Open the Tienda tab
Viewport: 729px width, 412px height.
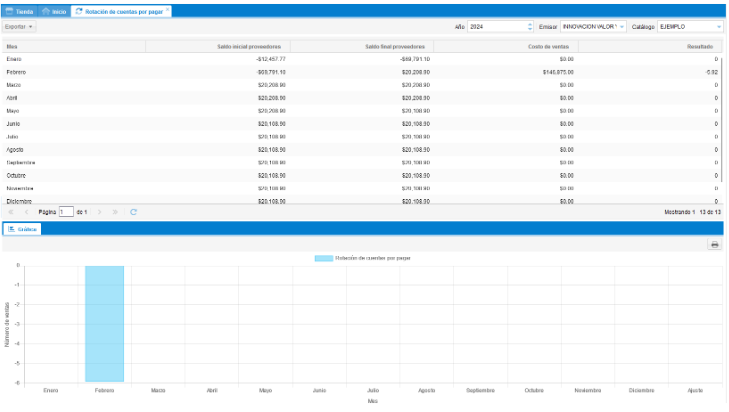click(19, 10)
